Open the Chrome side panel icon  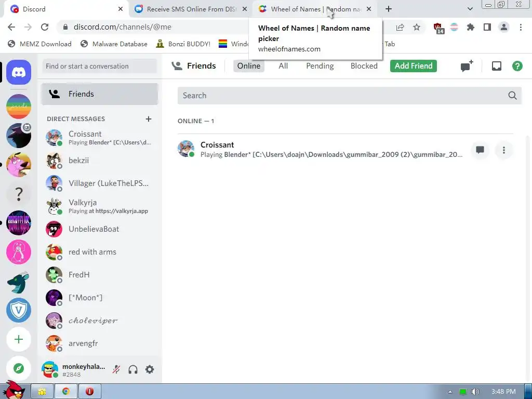coord(487,27)
